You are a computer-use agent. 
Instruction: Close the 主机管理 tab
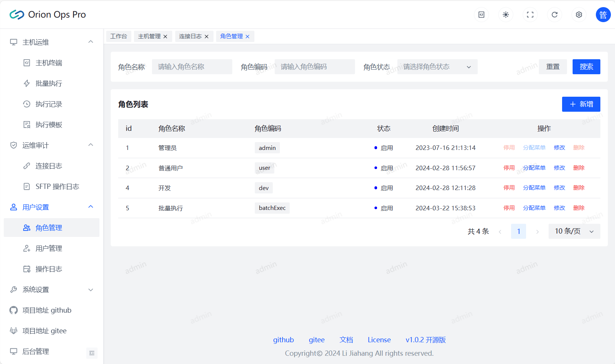[x=165, y=37]
